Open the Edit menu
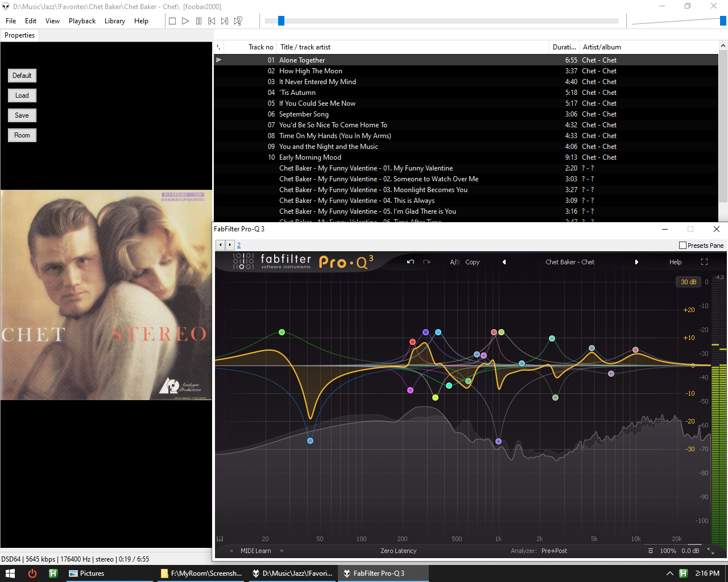This screenshot has height=582, width=728. pos(31,21)
